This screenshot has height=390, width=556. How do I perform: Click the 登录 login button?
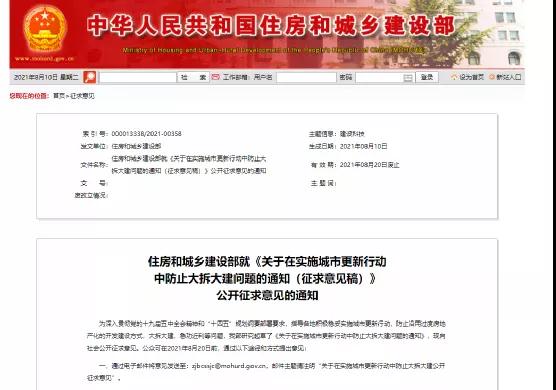pyautogui.click(x=427, y=77)
